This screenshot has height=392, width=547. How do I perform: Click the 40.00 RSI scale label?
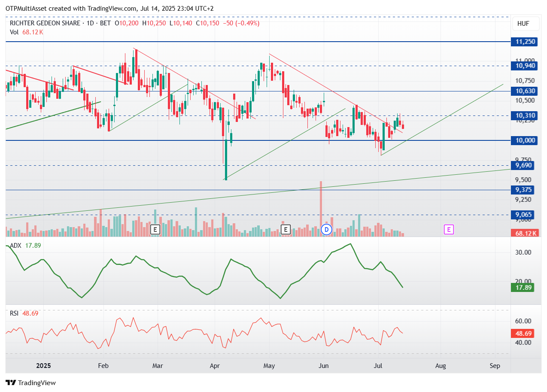tap(523, 343)
